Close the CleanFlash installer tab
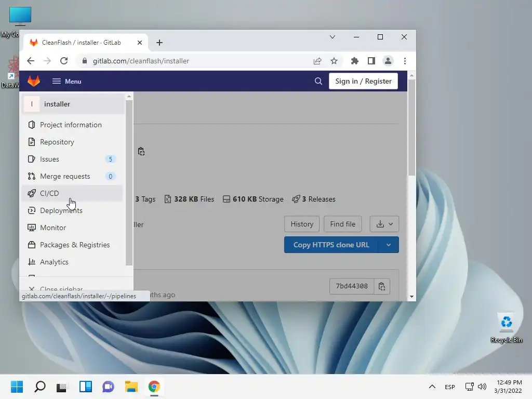The image size is (532, 399). click(140, 43)
